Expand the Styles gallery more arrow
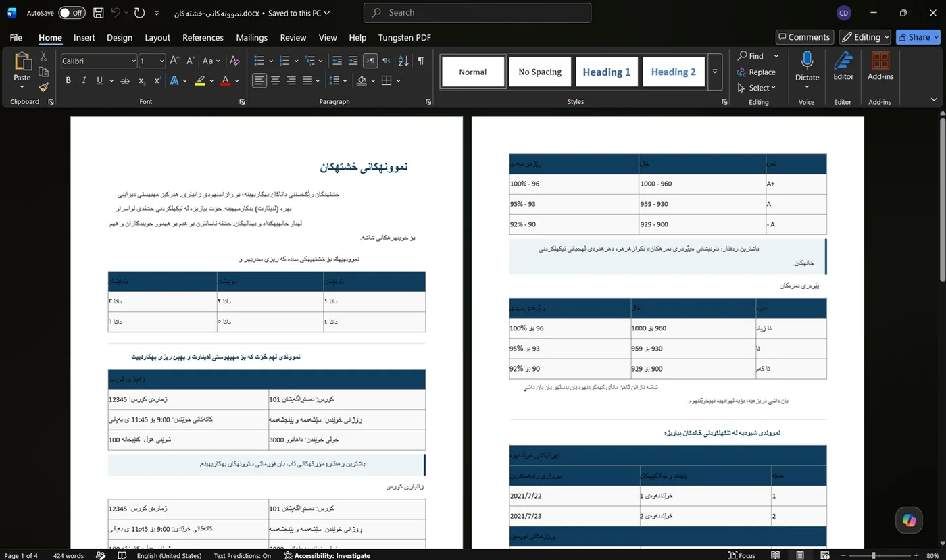Viewport: 946px width, 560px height. [714, 72]
